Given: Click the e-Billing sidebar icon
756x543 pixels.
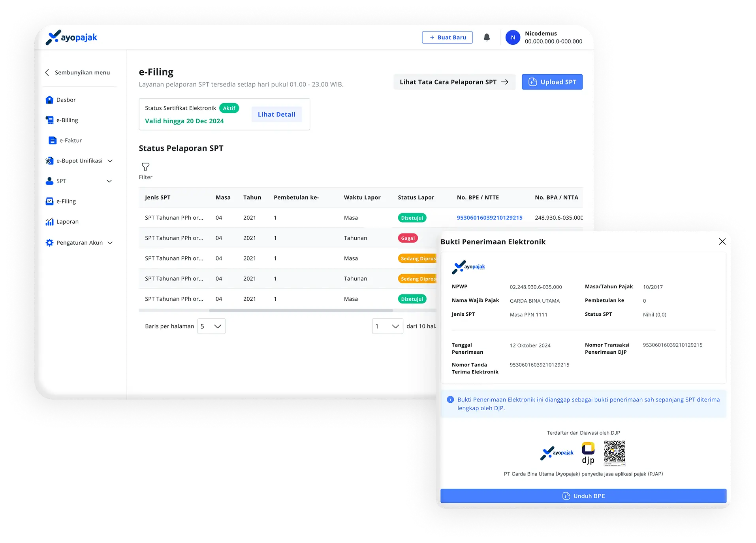Looking at the screenshot, I should pyautogui.click(x=49, y=120).
